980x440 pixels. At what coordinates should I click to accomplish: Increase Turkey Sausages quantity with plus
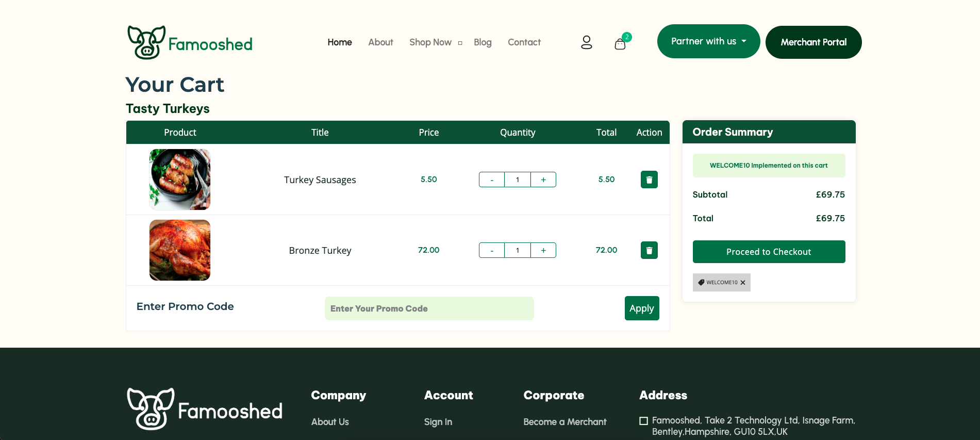click(x=543, y=180)
